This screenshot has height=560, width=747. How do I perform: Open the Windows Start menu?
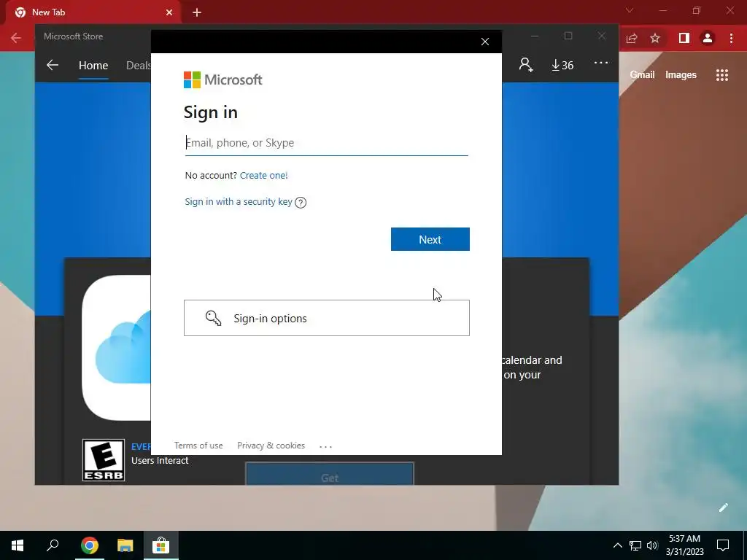pyautogui.click(x=18, y=545)
